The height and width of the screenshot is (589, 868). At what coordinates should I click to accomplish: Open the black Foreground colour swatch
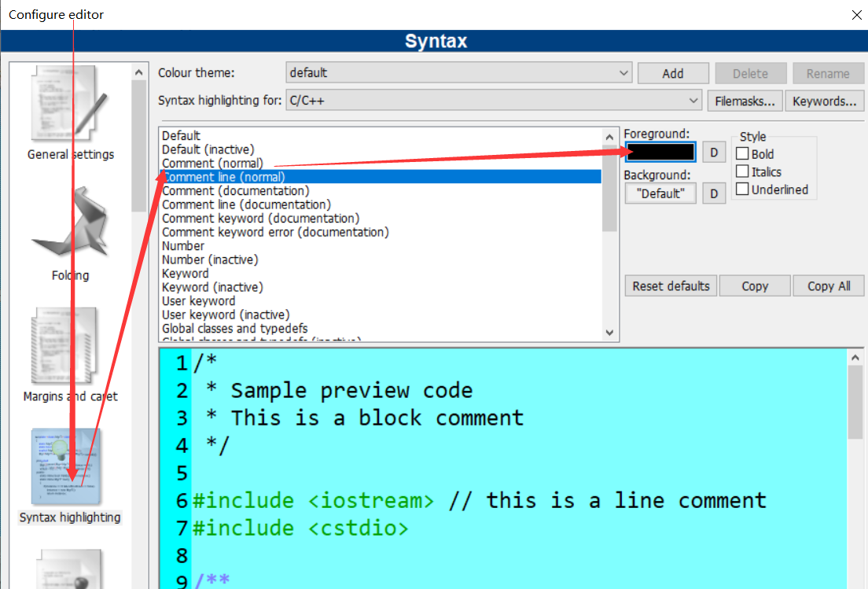pos(660,152)
